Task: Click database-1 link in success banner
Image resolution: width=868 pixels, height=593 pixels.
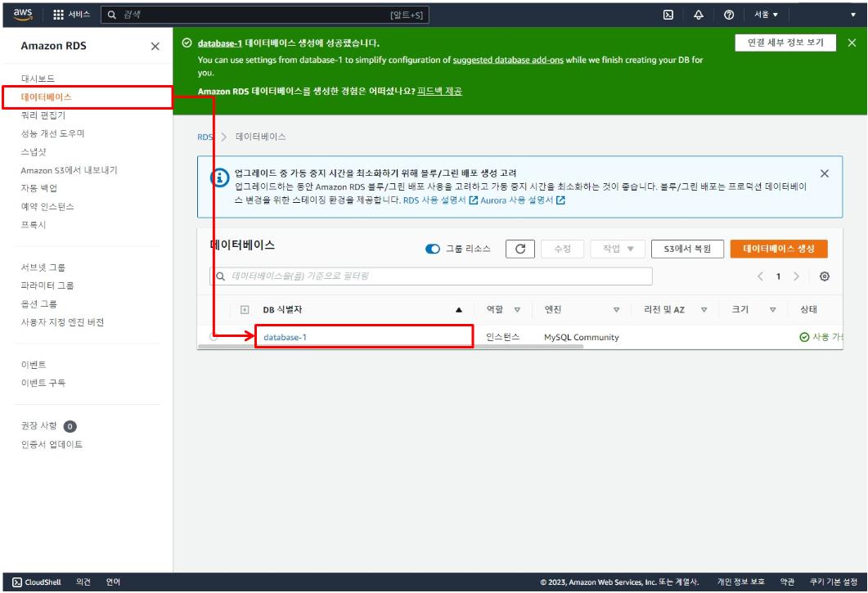Action: click(x=220, y=43)
